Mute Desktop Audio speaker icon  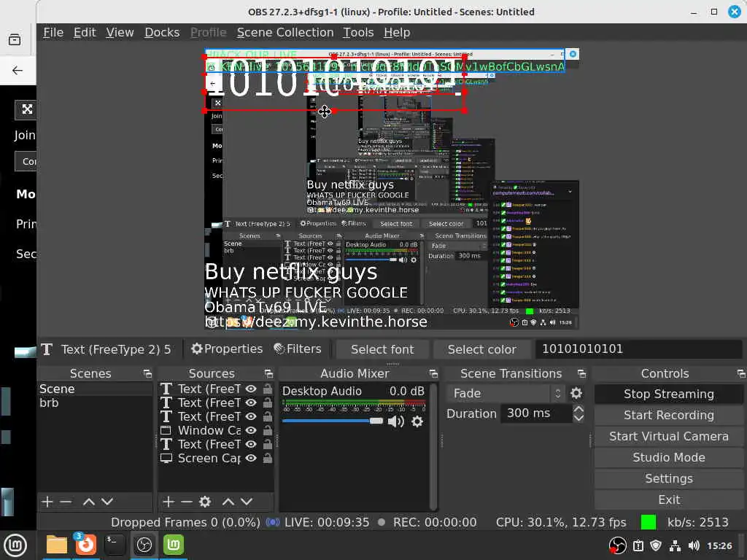click(x=395, y=421)
